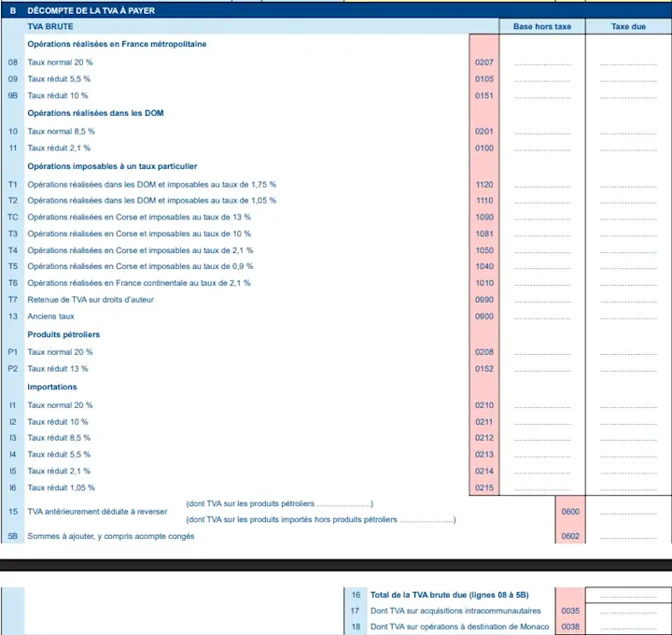Click heading 'Opérations réalisées dans les DOM'

[95, 113]
